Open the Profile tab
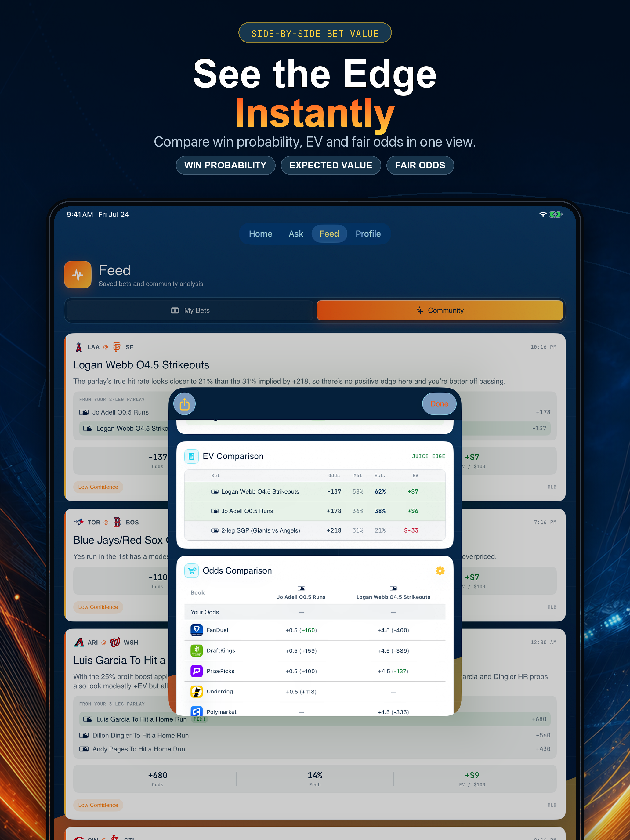630x840 pixels. (x=368, y=234)
